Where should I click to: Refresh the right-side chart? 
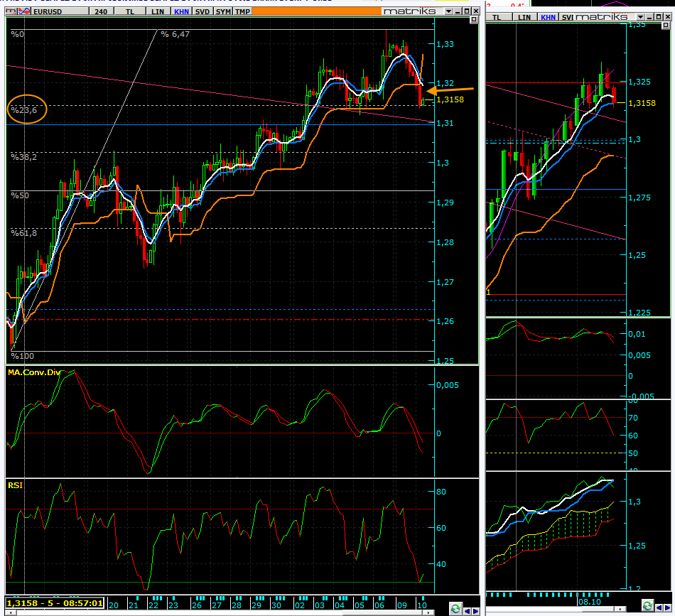647,605
